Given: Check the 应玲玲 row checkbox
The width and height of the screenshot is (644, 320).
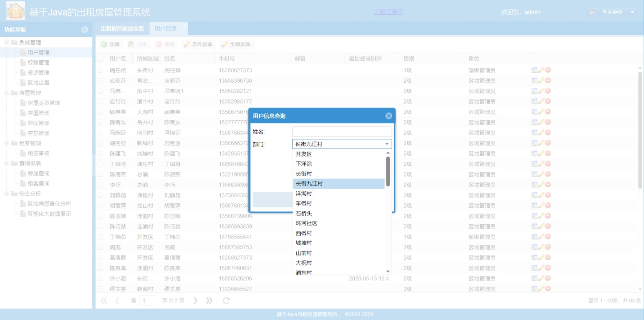Looking at the screenshot, I should click(100, 101).
